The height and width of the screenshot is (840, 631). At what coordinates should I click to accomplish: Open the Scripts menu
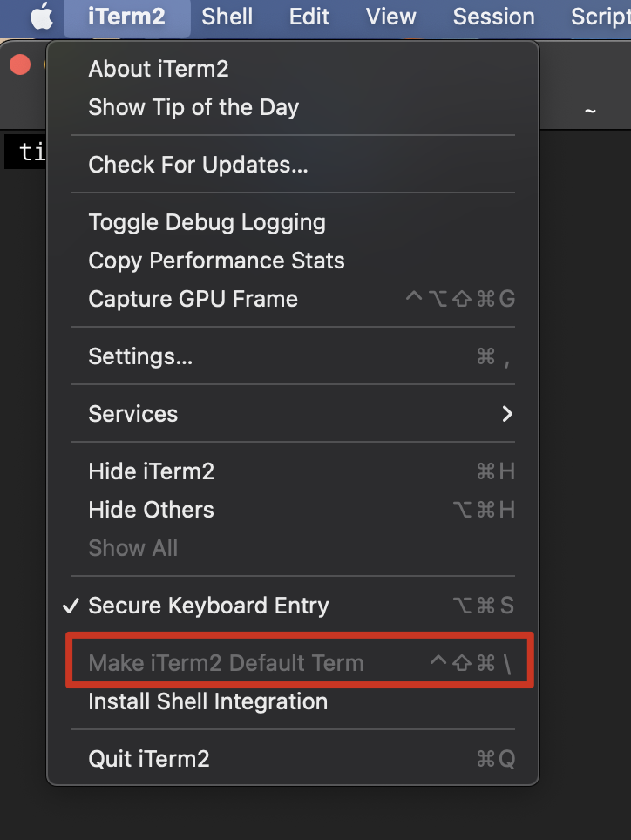coord(600,17)
